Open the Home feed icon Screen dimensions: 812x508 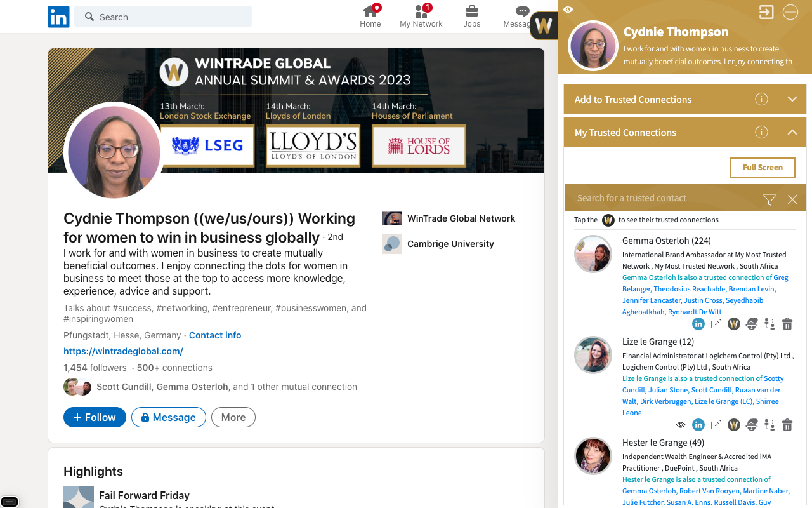370,17
